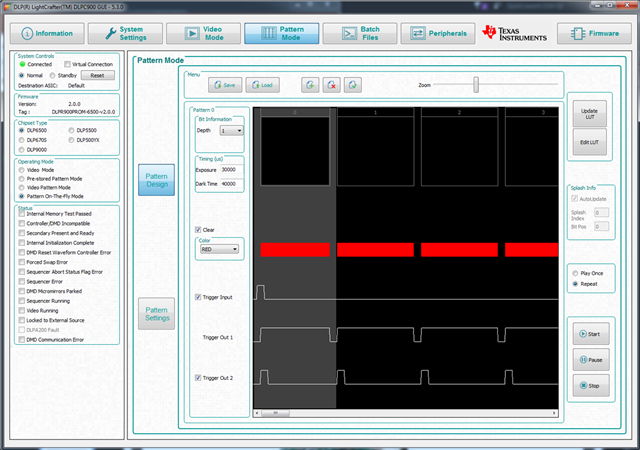The width and height of the screenshot is (640, 450).
Task: Click the Bit Pos field
Action: tap(601, 226)
